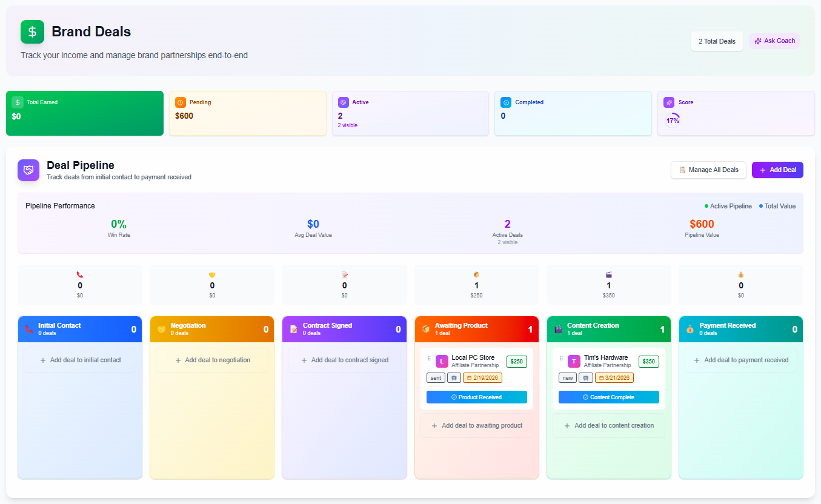This screenshot has width=821, height=504.
Task: Click the TV platform icon on Local PC Store
Action: pos(454,378)
